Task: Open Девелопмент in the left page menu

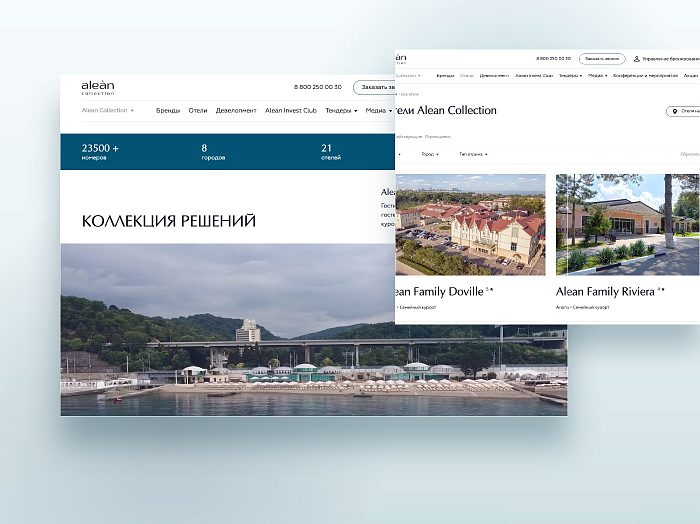Action: coord(236,110)
